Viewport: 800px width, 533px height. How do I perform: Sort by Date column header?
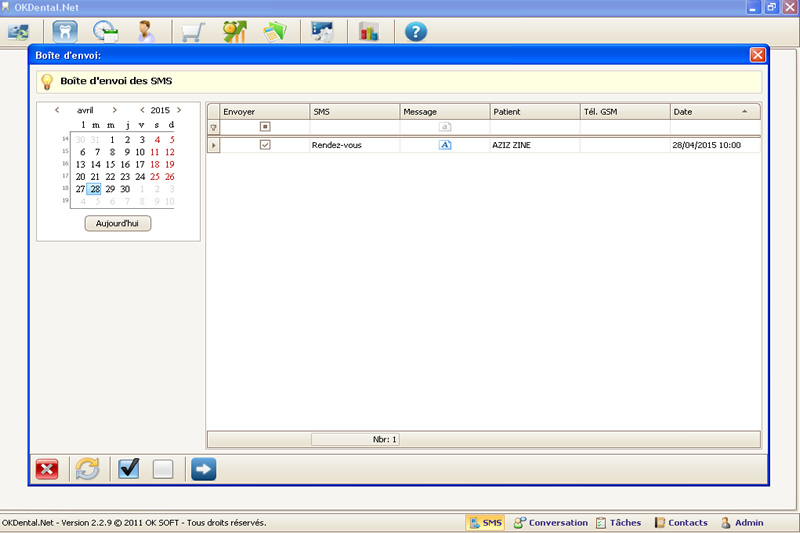[715, 112]
